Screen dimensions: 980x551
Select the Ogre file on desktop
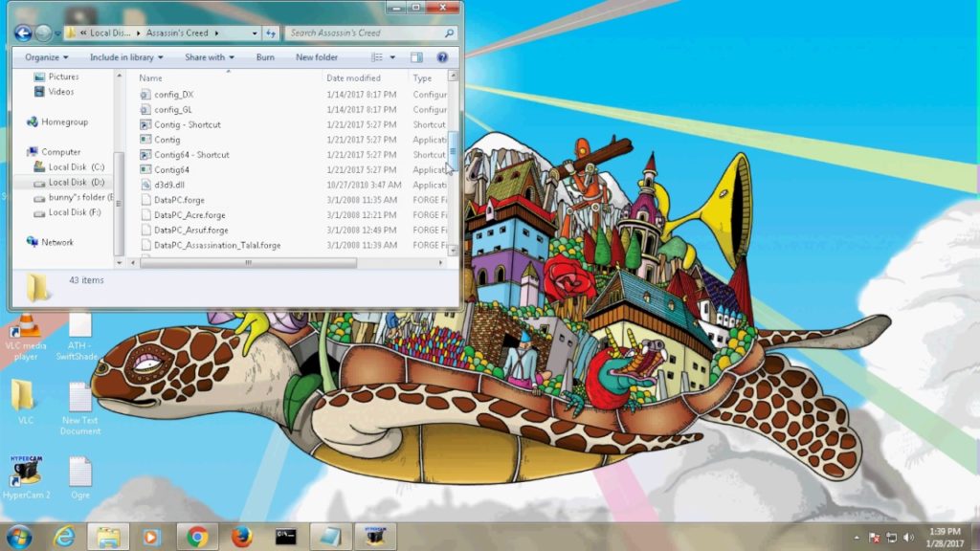[x=80, y=478]
